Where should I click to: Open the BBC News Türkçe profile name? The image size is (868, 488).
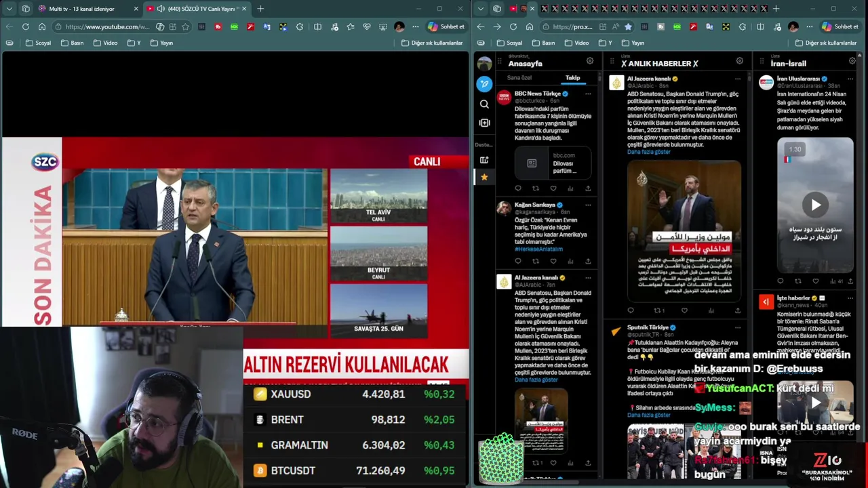point(537,94)
